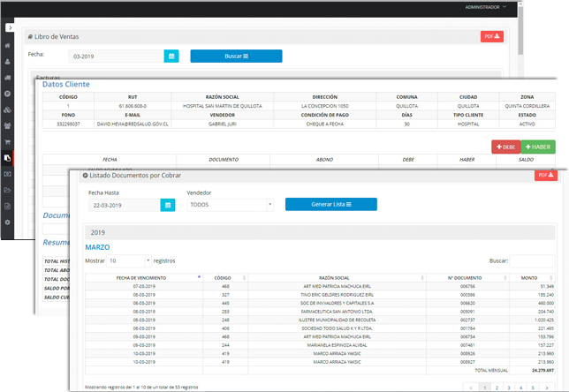
Task: Click row FARMACEUTICA SAN ANTONIO LTDA.
Action: pos(320,312)
